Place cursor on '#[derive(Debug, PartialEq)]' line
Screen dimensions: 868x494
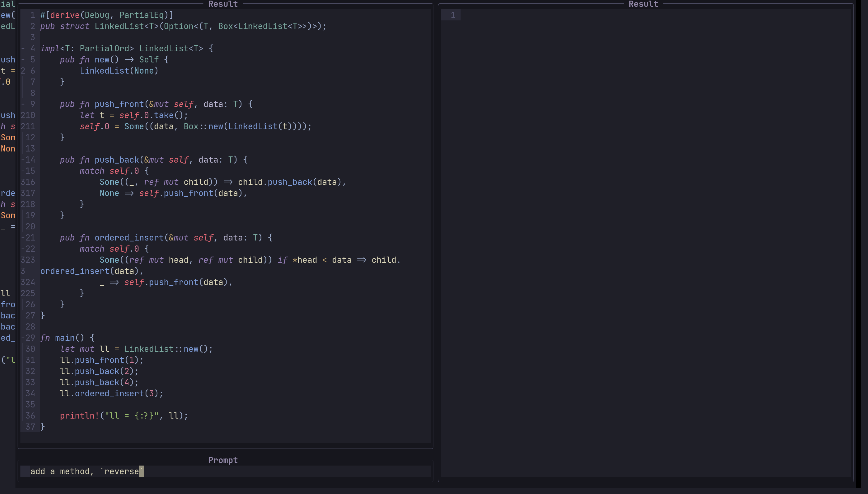(107, 15)
